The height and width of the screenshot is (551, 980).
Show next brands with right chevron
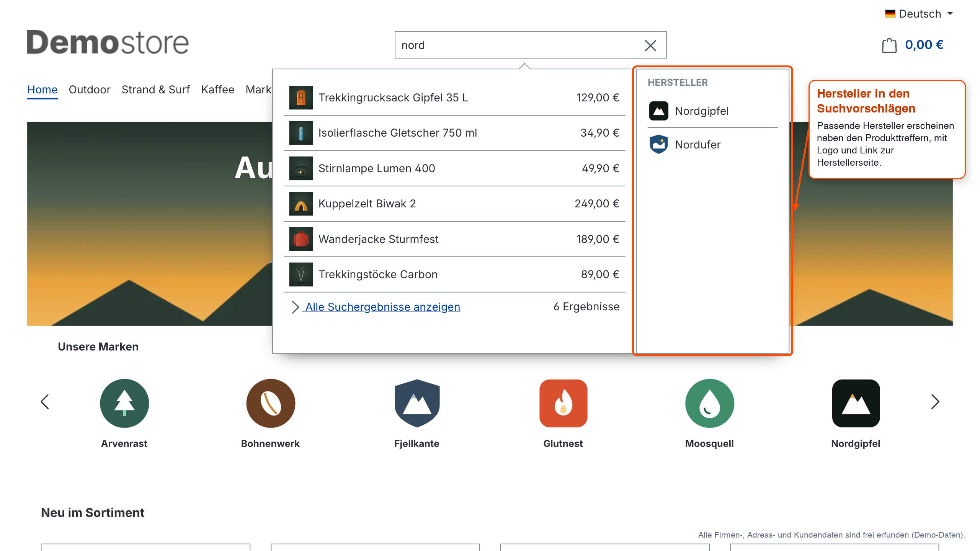coord(935,402)
